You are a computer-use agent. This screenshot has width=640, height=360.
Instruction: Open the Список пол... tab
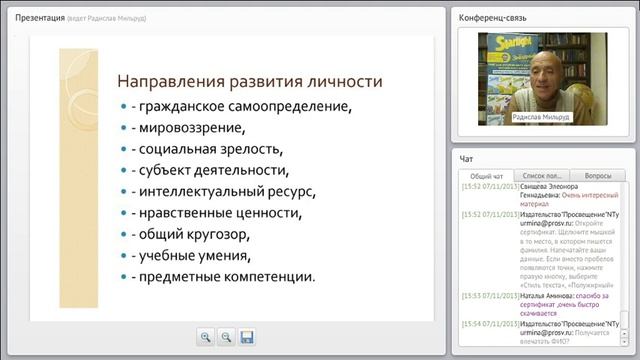542,176
